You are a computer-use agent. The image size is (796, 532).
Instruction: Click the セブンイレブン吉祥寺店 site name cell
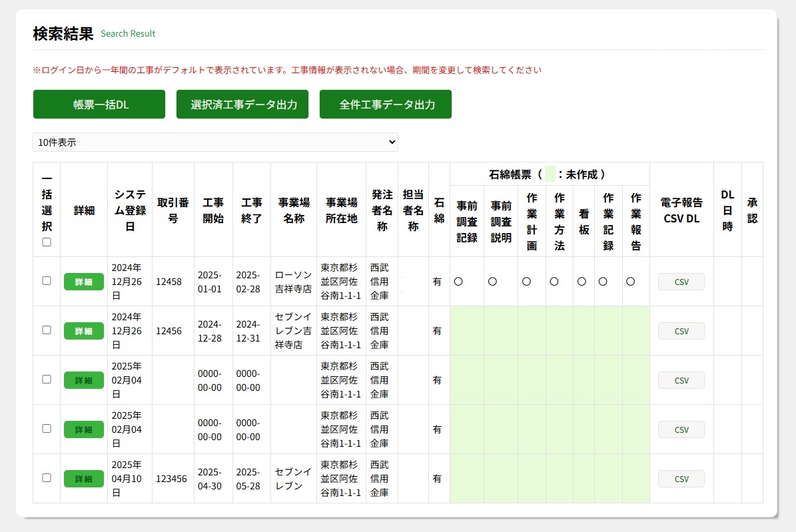pyautogui.click(x=294, y=331)
